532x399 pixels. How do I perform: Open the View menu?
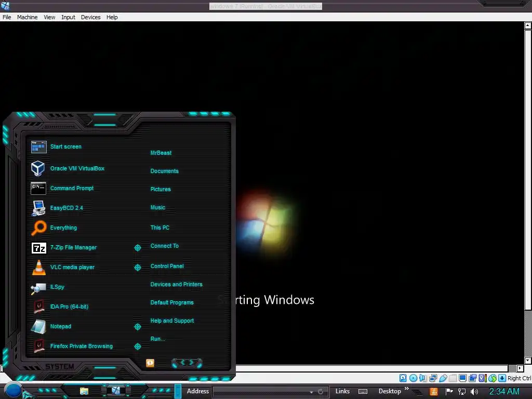point(49,17)
